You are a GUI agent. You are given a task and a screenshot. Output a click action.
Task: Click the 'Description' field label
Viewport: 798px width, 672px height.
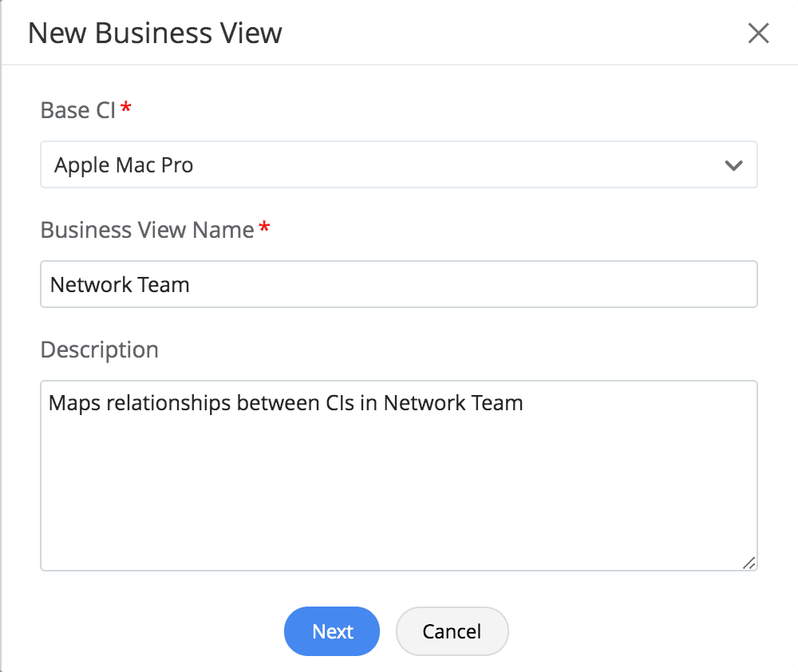[x=100, y=350]
